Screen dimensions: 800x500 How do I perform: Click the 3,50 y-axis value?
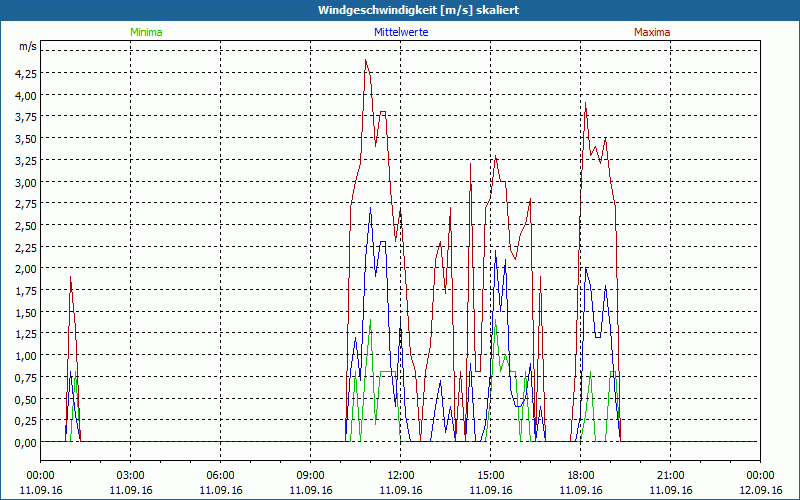26,138
